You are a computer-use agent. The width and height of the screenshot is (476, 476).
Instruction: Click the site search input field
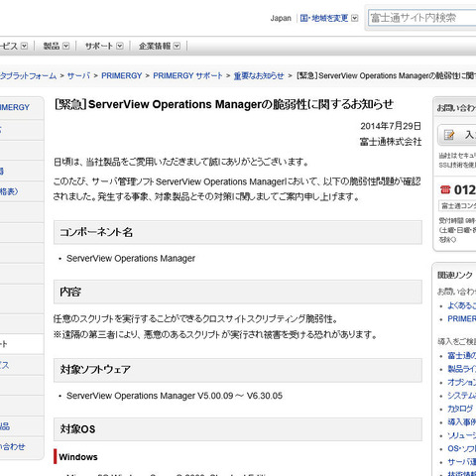tap(422, 18)
